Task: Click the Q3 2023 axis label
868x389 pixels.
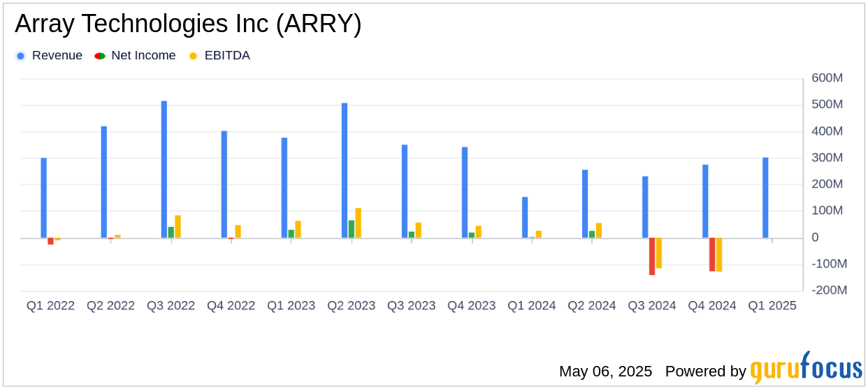Action: tap(411, 306)
